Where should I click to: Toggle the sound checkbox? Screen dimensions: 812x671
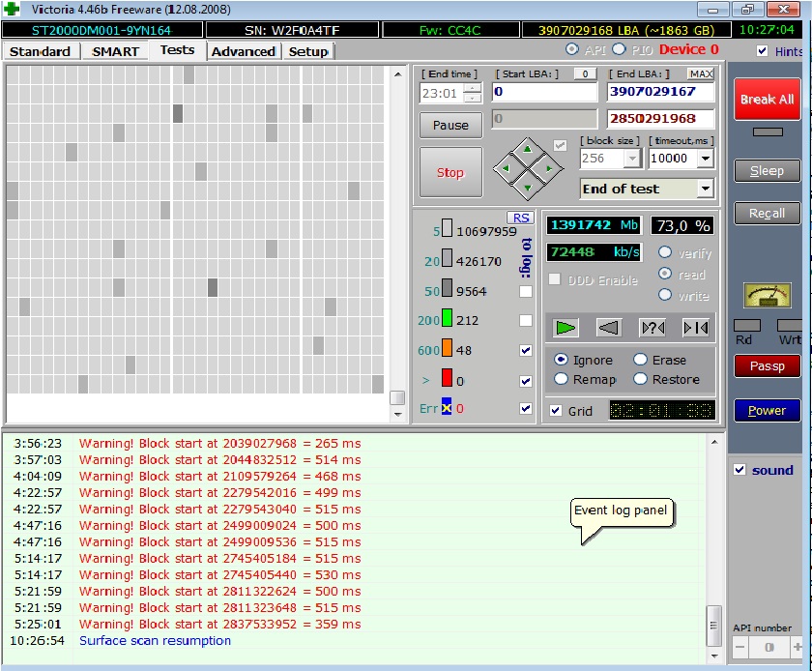pyautogui.click(x=739, y=470)
